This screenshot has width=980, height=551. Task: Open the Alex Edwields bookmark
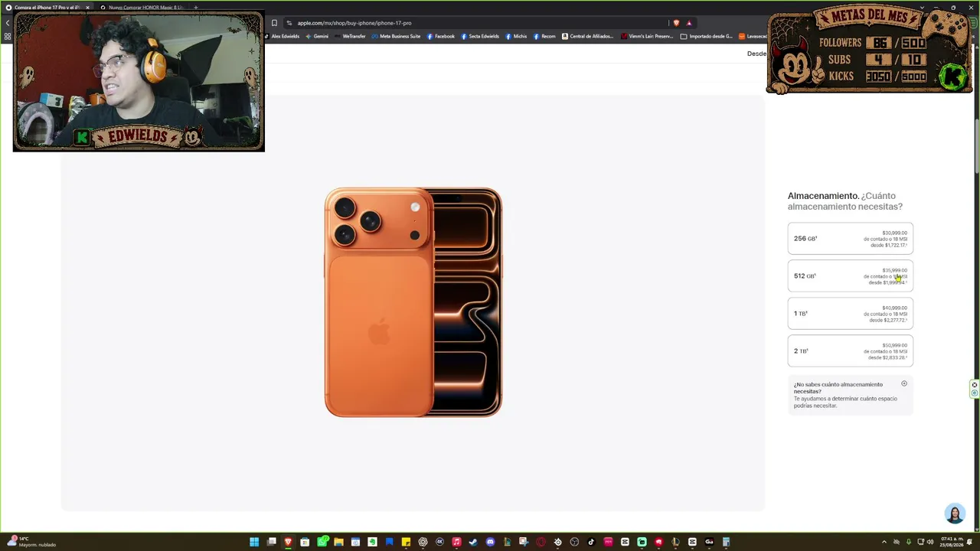(x=283, y=36)
